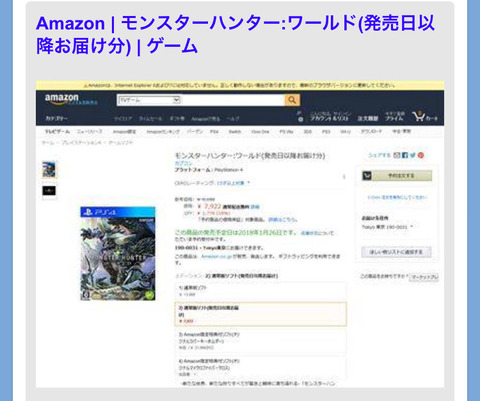The image size is (480, 401).
Task: Open the PS4 tab in games navigation
Action: coord(214,132)
